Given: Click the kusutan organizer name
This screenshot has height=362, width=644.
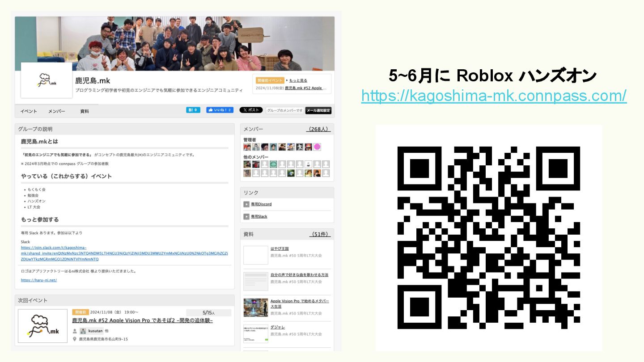Looking at the screenshot, I should 95,331.
